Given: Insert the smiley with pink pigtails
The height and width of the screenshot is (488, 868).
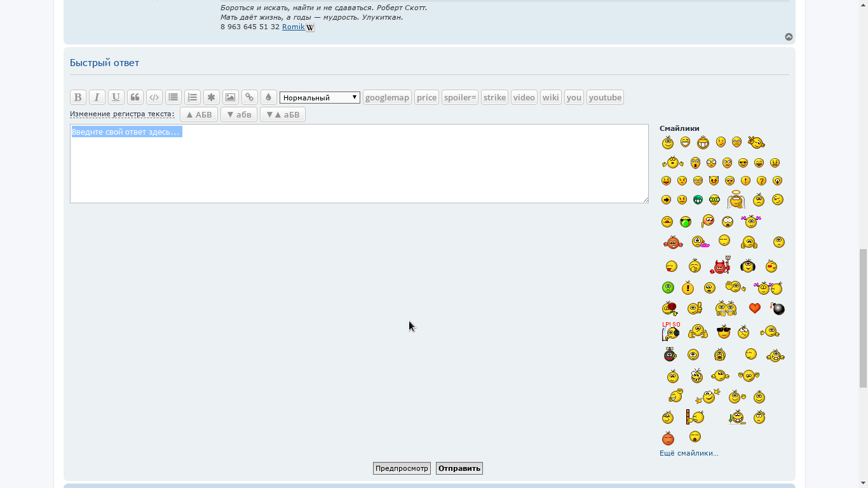Looking at the screenshot, I should point(751,221).
